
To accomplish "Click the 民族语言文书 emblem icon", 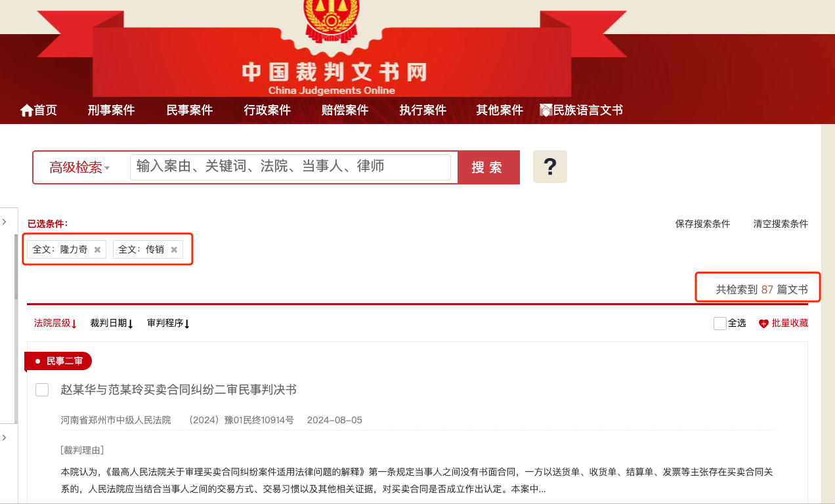I will coord(546,110).
